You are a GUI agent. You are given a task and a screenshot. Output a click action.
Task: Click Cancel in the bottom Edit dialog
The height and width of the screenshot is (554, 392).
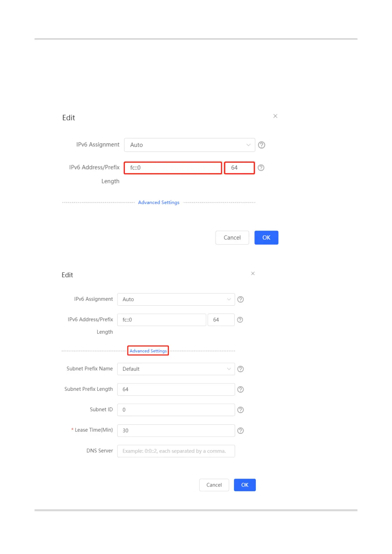tap(214, 485)
